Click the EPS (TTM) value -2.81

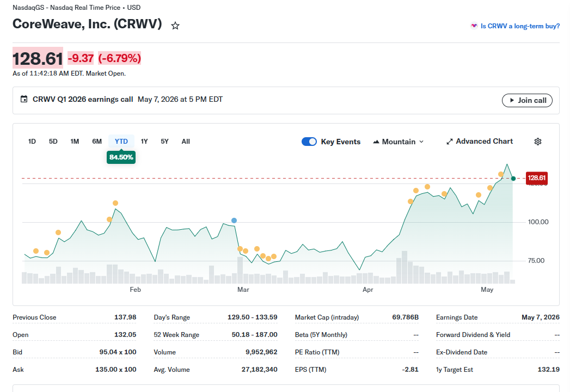[x=410, y=370]
